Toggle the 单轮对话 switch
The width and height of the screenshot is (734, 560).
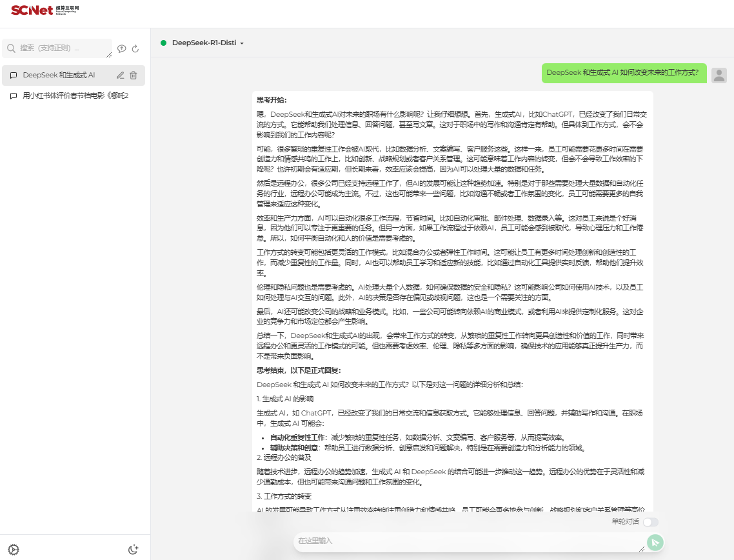(x=650, y=522)
